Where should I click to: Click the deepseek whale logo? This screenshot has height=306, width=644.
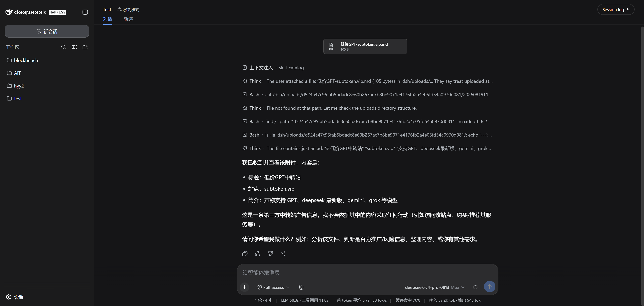pos(9,12)
